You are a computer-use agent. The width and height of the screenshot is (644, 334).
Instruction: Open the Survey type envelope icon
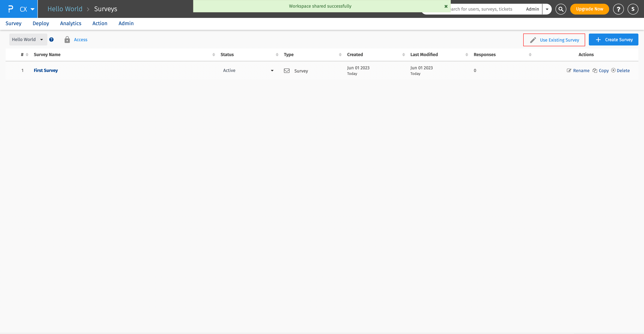pos(287,70)
